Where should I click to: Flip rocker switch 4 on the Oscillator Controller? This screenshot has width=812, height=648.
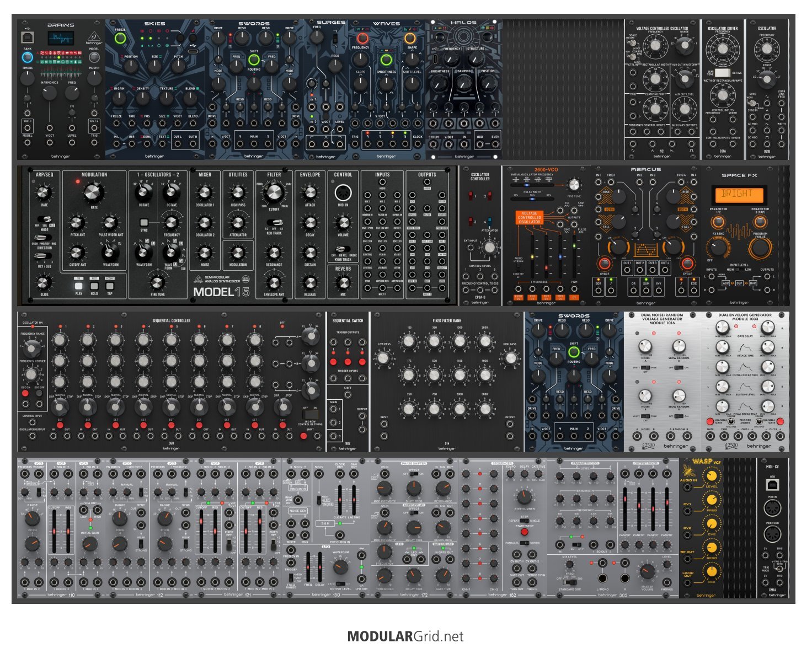tap(489, 222)
